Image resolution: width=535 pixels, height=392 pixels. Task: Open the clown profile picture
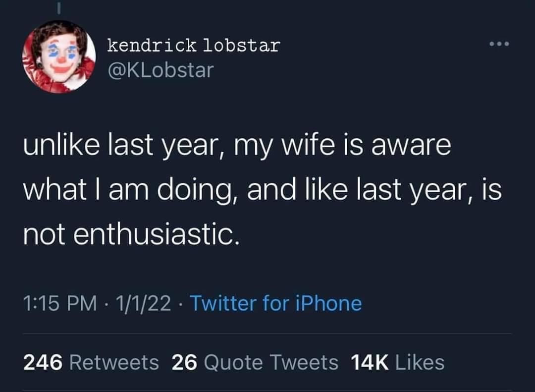click(x=58, y=56)
